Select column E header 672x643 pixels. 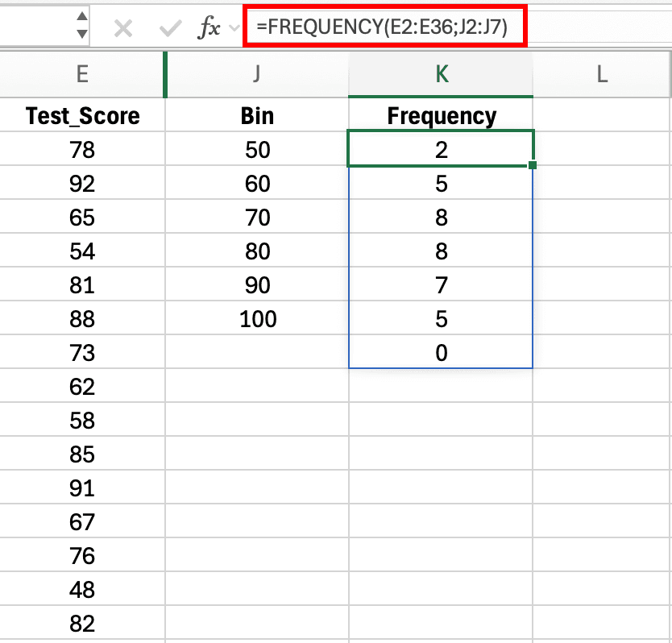81,73
